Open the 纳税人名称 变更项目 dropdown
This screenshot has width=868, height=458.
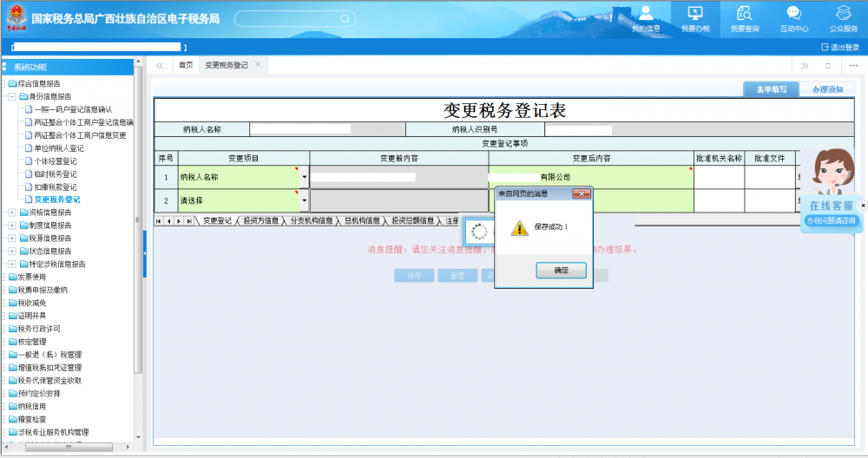click(x=304, y=177)
